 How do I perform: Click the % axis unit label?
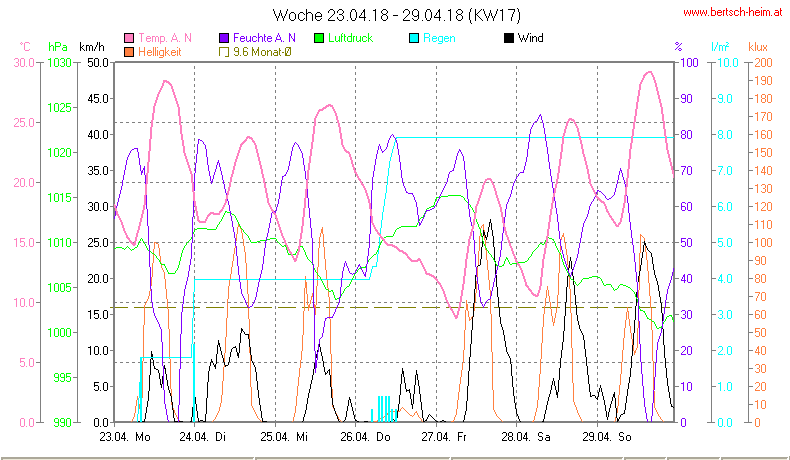coord(679,47)
